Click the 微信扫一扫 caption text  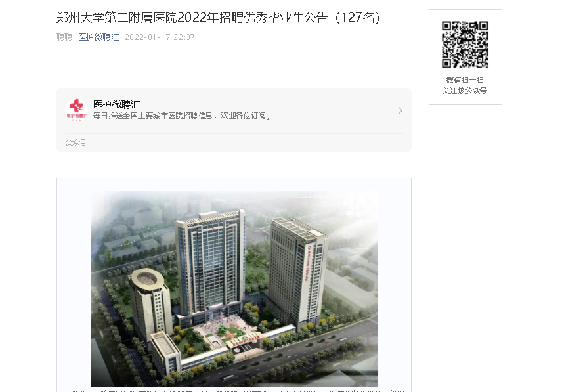coord(465,80)
